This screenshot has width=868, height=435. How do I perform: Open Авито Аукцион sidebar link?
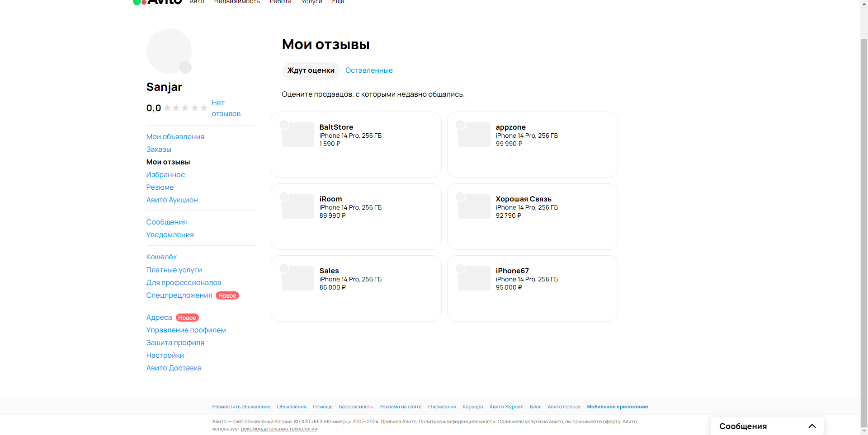point(172,200)
